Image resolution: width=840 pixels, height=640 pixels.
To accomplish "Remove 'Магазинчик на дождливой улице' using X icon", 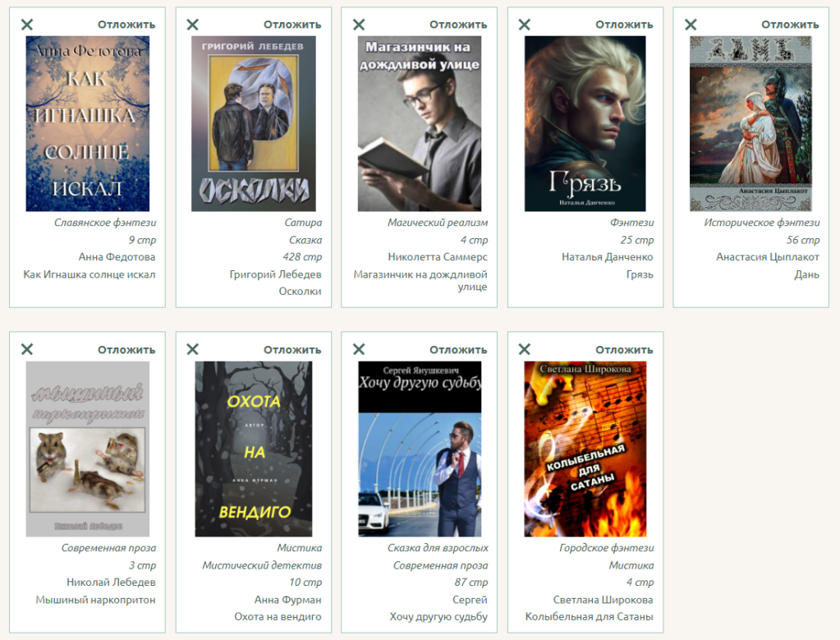I will tap(359, 25).
